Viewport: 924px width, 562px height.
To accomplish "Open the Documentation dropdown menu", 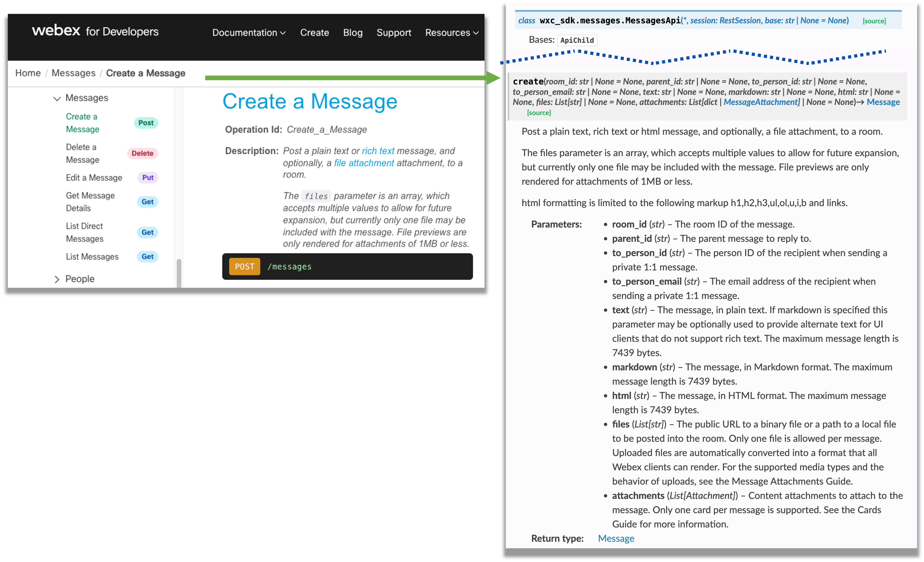I will [x=249, y=33].
